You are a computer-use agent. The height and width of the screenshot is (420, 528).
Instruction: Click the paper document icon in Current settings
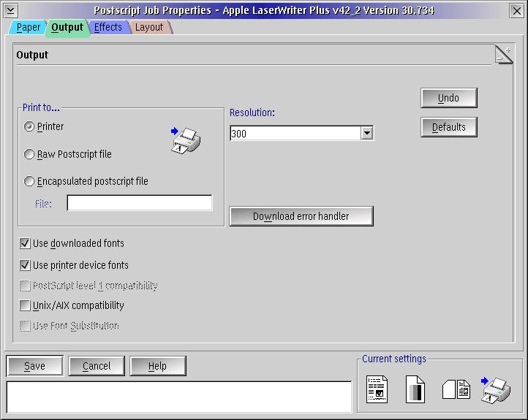coord(377,389)
